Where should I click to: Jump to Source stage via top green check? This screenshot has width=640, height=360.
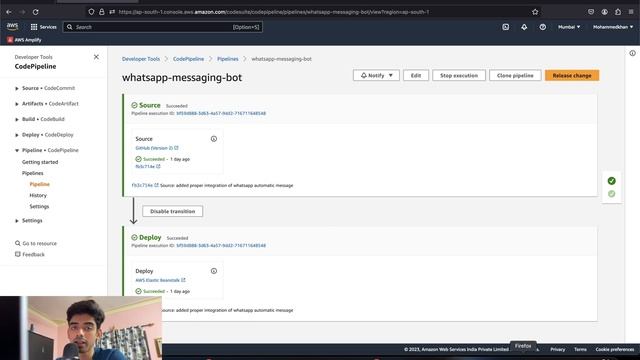coord(611,181)
